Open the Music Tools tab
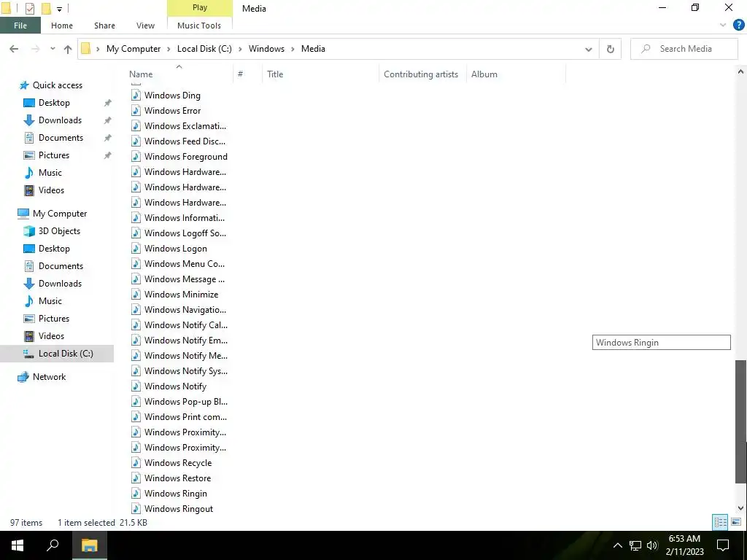This screenshot has width=747, height=560. [x=199, y=26]
